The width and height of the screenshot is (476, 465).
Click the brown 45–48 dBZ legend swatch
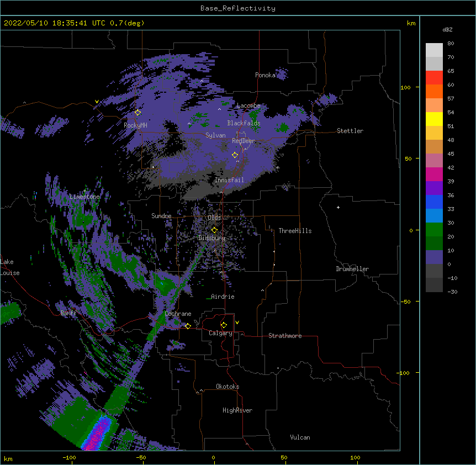434,146
